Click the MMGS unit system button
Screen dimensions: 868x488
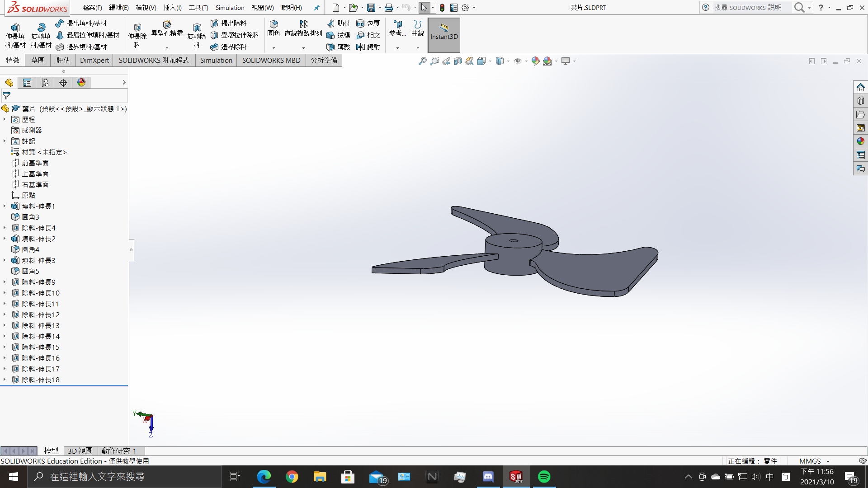coord(810,461)
